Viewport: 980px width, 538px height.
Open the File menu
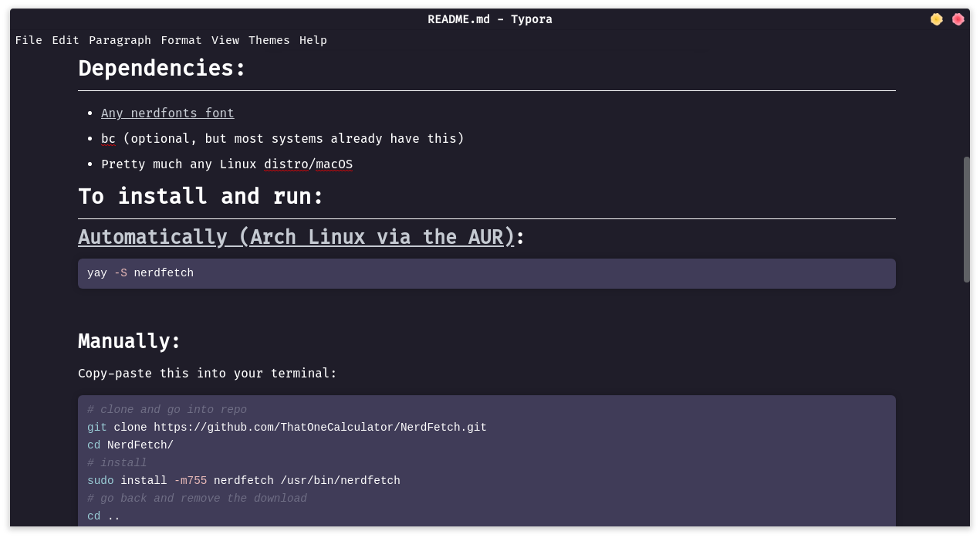click(x=29, y=40)
